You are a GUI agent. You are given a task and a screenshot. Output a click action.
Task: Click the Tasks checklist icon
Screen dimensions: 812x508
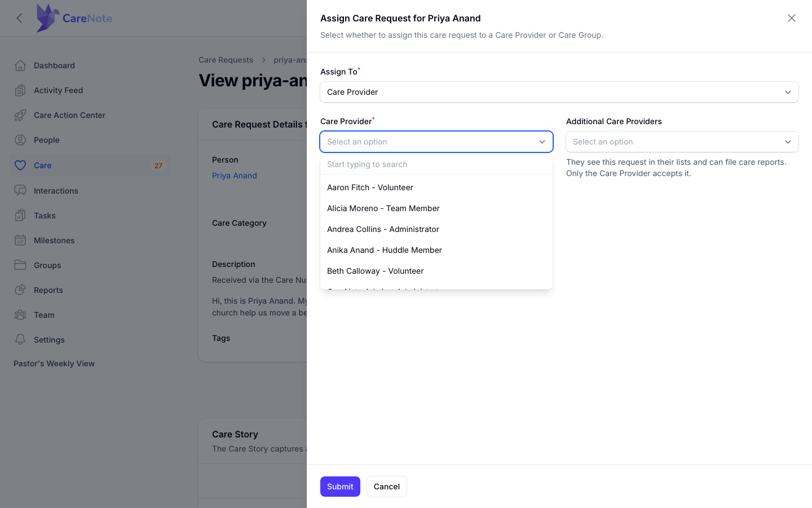click(x=20, y=216)
